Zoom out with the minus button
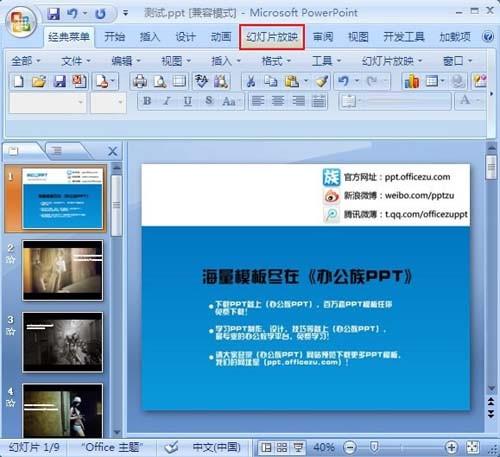Image resolution: width=500 pixels, height=457 pixels. coord(349,447)
